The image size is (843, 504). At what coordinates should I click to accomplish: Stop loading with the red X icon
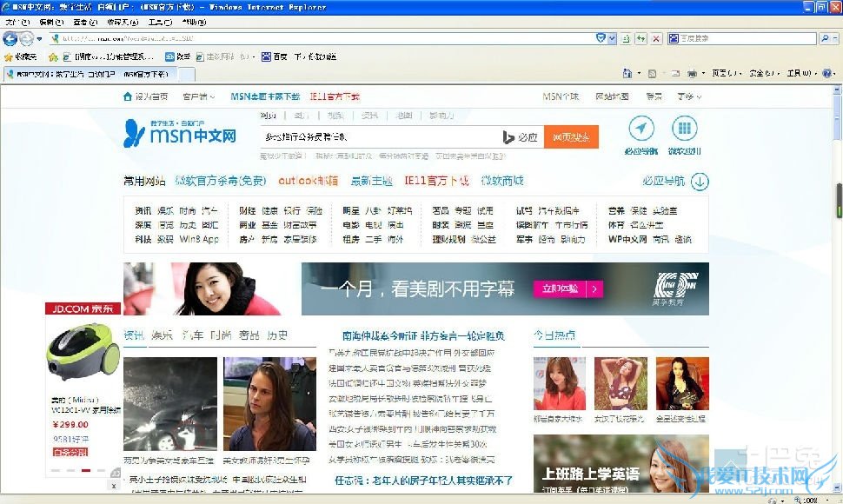pos(656,39)
